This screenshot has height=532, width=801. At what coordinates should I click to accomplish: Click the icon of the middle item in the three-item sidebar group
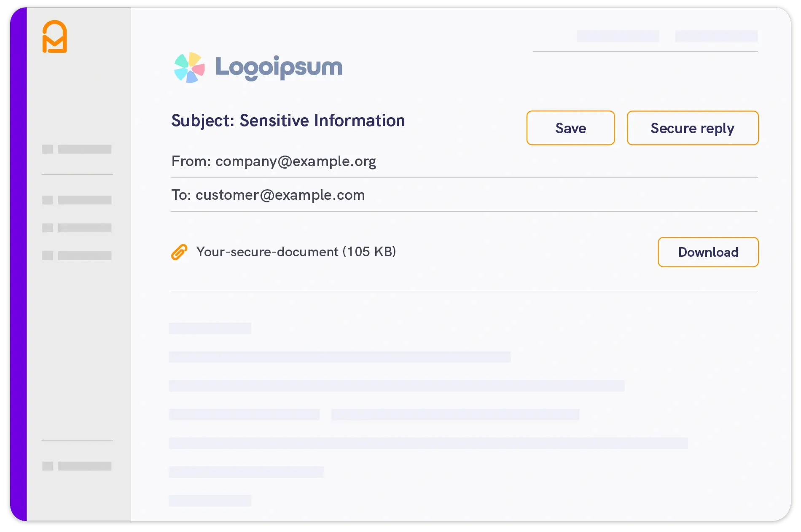point(48,228)
